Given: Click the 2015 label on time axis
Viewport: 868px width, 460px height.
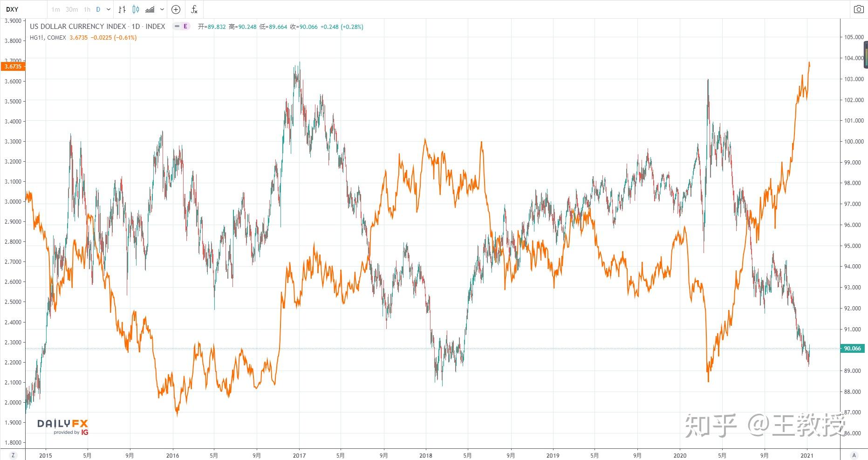Looking at the screenshot, I should [x=46, y=455].
